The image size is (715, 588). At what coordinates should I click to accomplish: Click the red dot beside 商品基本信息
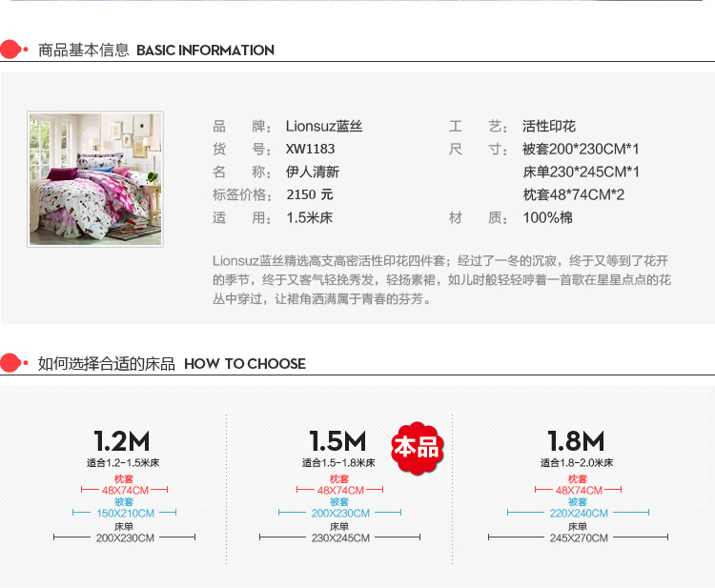pos(10,50)
